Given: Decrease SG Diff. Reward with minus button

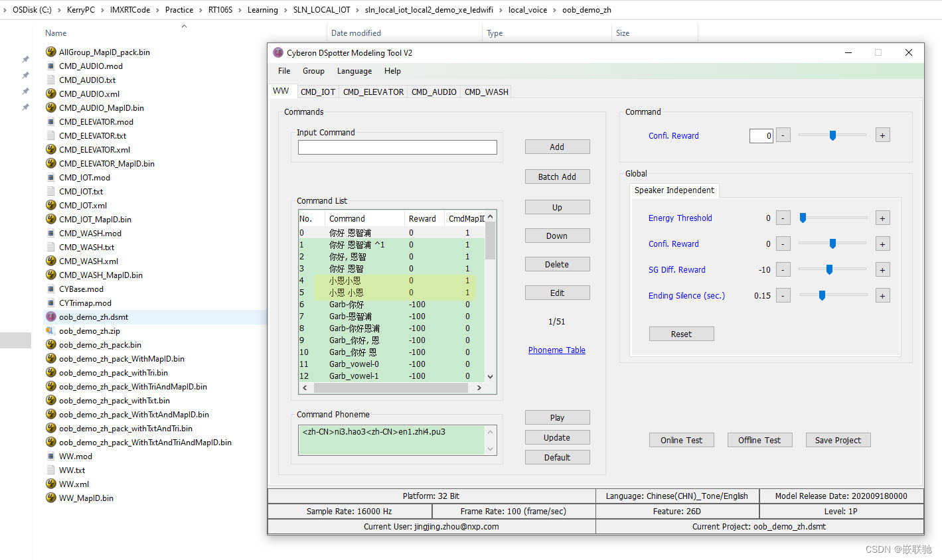Looking at the screenshot, I should [783, 270].
